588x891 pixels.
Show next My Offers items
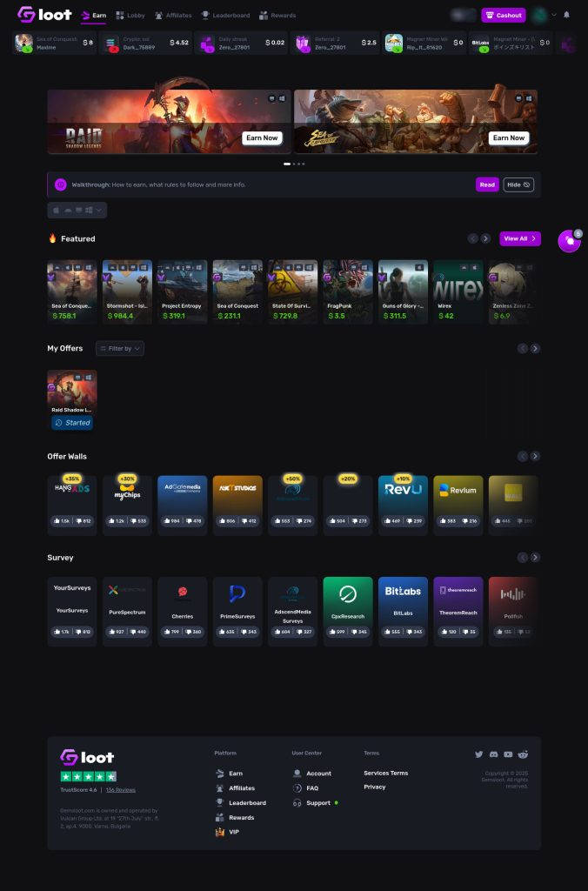pyautogui.click(x=535, y=348)
